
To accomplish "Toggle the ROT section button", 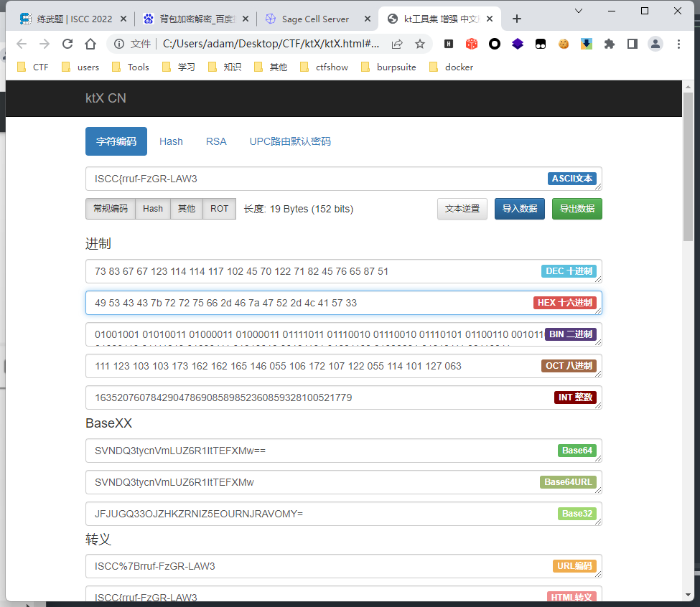I will (x=219, y=209).
